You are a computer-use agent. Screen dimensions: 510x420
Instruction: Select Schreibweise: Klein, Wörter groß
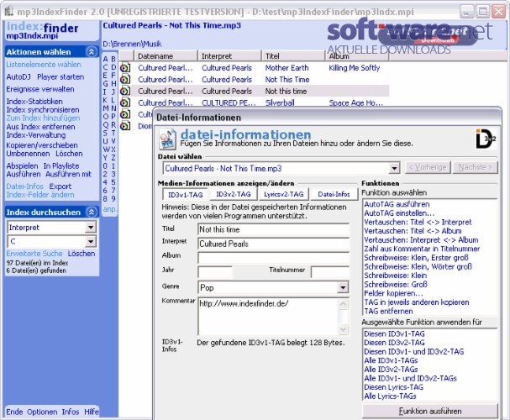click(418, 266)
